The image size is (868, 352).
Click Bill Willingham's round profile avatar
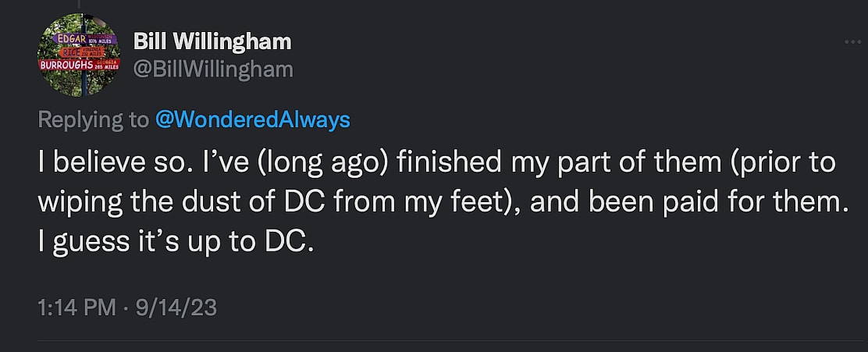coord(77,55)
